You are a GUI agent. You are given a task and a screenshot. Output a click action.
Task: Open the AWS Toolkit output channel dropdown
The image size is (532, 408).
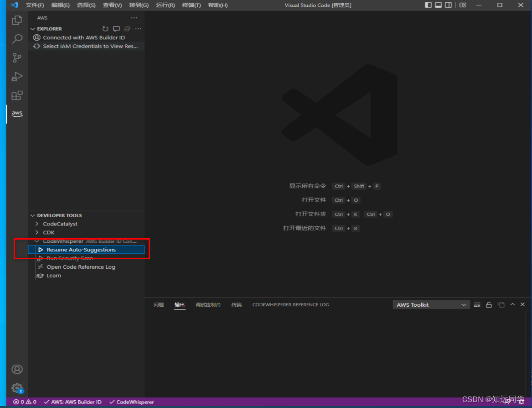point(431,305)
